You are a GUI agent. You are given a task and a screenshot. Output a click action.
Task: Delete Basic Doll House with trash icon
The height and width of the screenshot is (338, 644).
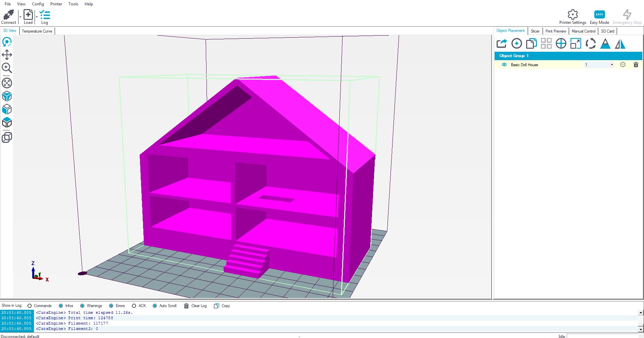pos(636,65)
